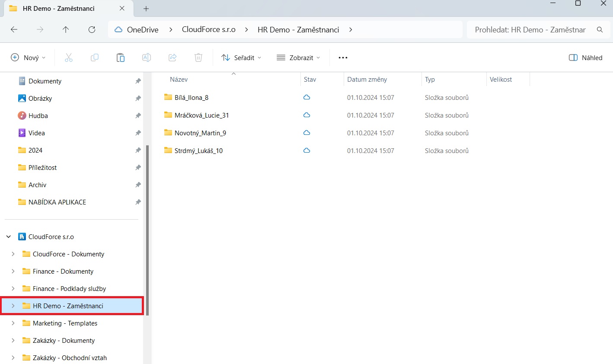Viewport: 613px width, 364px height.
Task: Click the Rename icon in toolbar
Action: 147,57
